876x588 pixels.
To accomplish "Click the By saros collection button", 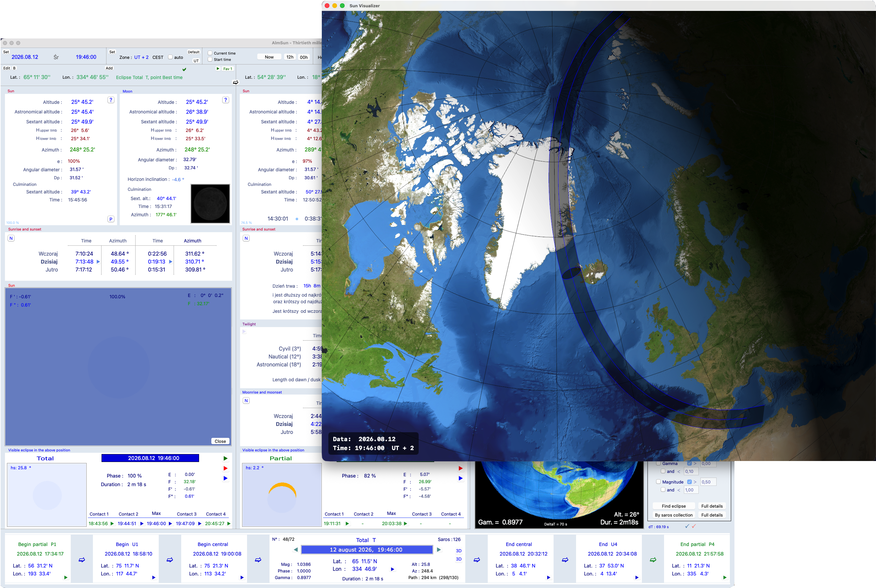I will [x=674, y=515].
